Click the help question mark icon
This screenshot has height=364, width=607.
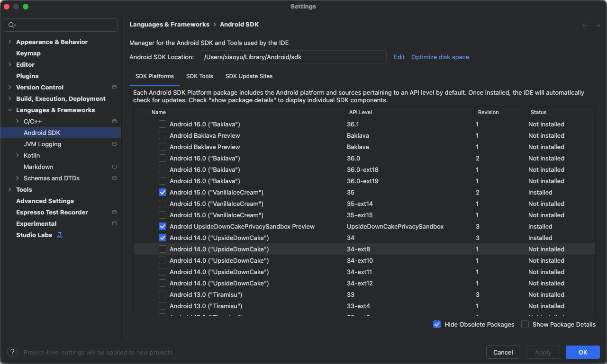click(x=12, y=352)
